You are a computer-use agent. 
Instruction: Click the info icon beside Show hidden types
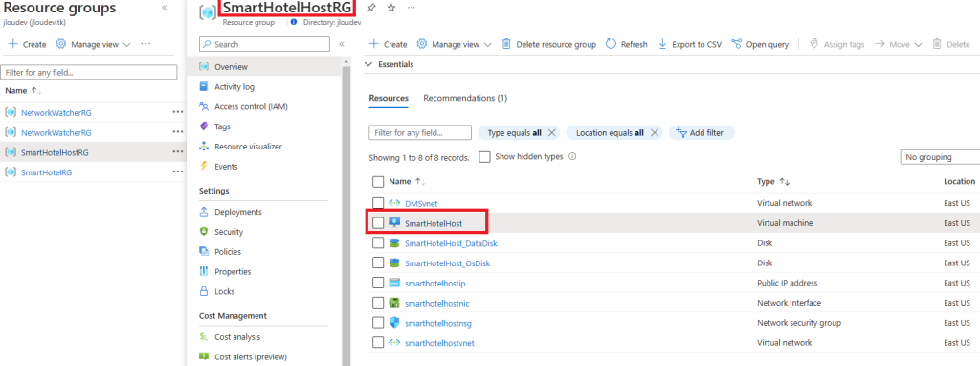click(572, 157)
